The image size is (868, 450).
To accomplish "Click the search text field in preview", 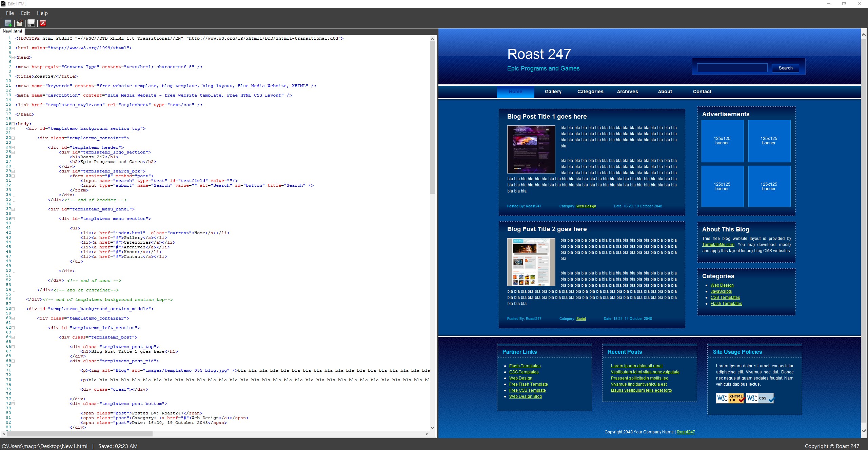I will 732,68.
